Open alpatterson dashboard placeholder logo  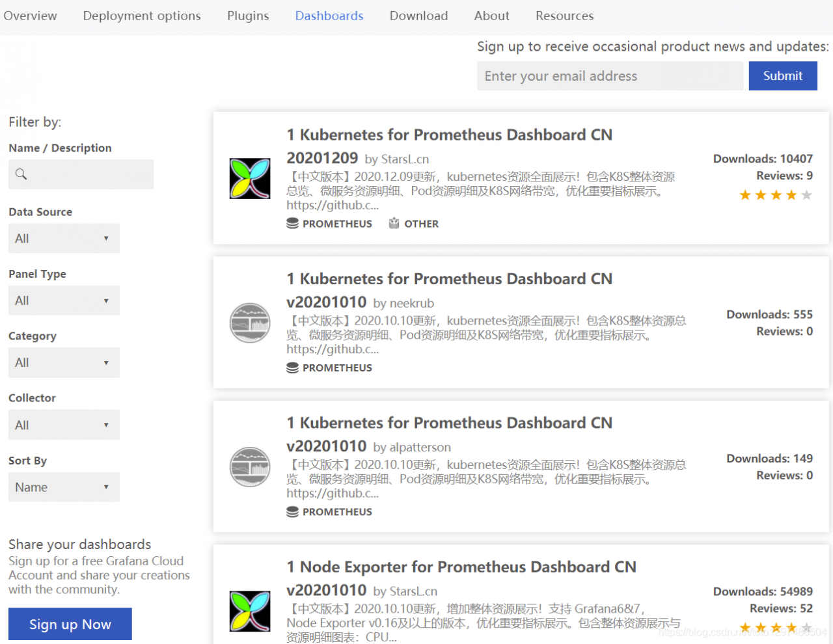[250, 467]
